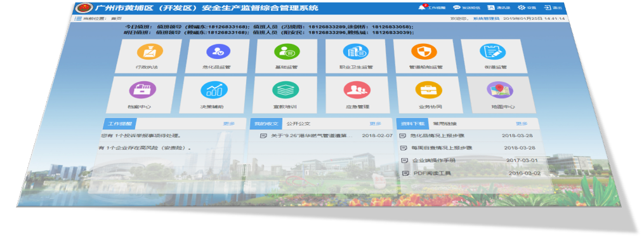Open the 企业存在高风险 reminder
This screenshot has height=238, width=644.
[145, 148]
